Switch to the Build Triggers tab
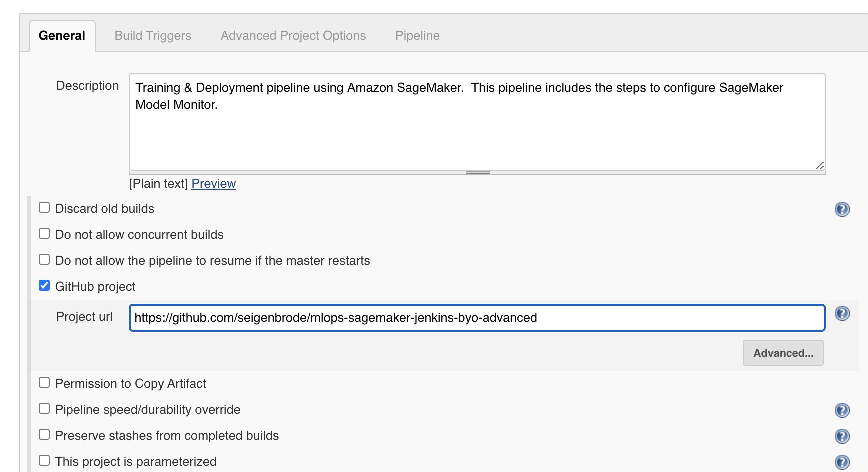This screenshot has height=472, width=868. (x=153, y=36)
